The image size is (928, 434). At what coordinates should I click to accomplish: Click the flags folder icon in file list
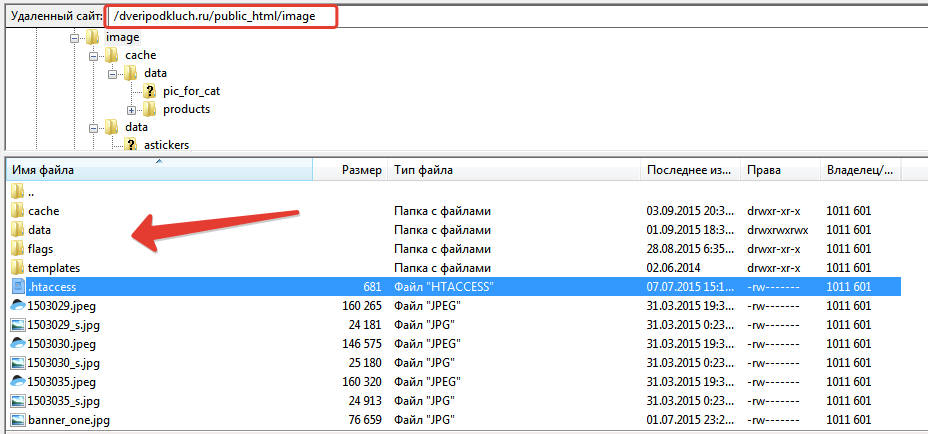18,249
